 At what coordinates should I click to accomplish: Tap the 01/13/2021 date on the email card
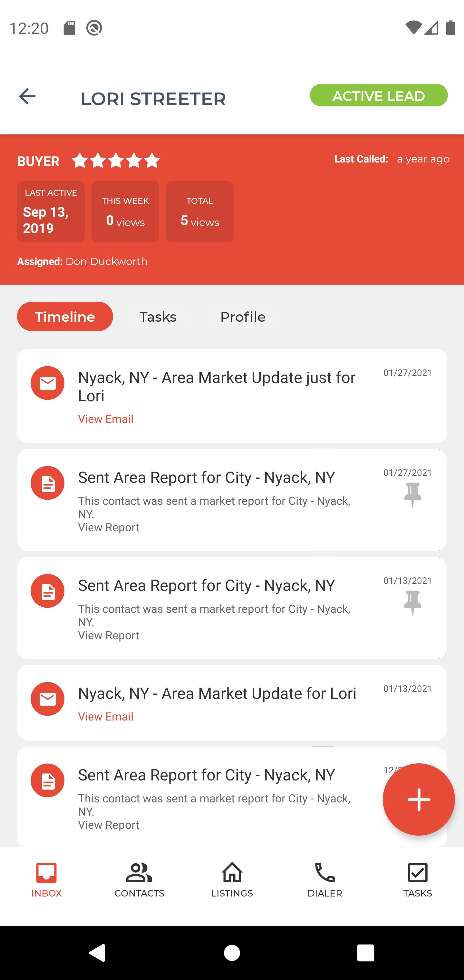pos(408,689)
